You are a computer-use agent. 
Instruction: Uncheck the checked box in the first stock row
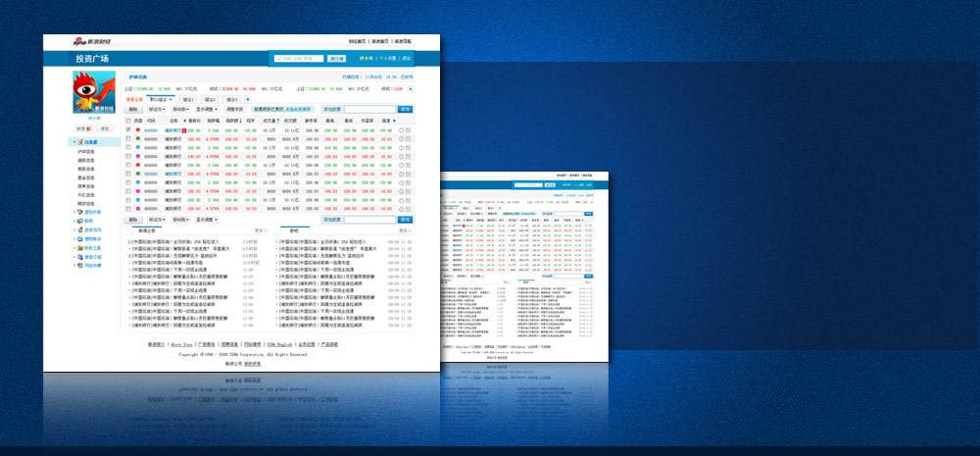pos(128,129)
